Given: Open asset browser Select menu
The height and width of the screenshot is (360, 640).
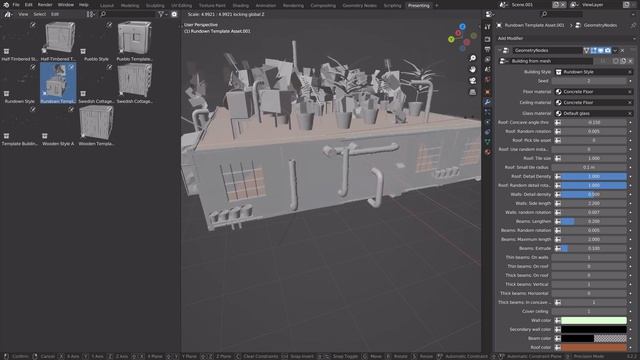Looking at the screenshot, I should 40,14.
